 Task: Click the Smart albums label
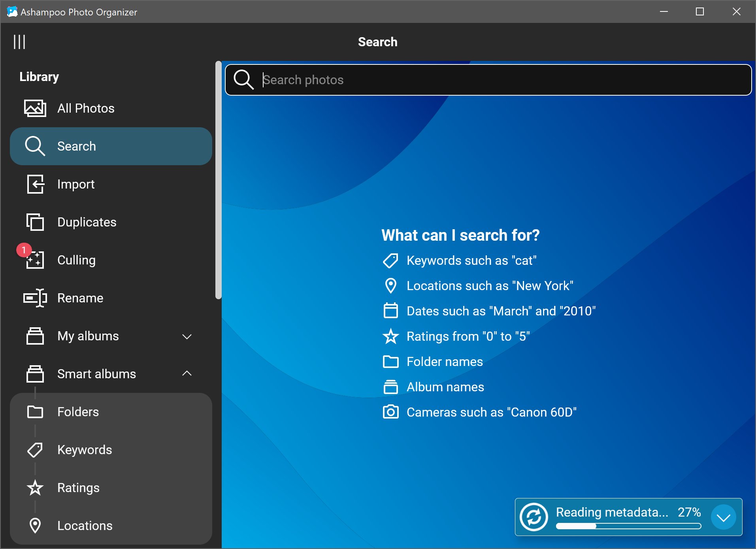tap(97, 374)
